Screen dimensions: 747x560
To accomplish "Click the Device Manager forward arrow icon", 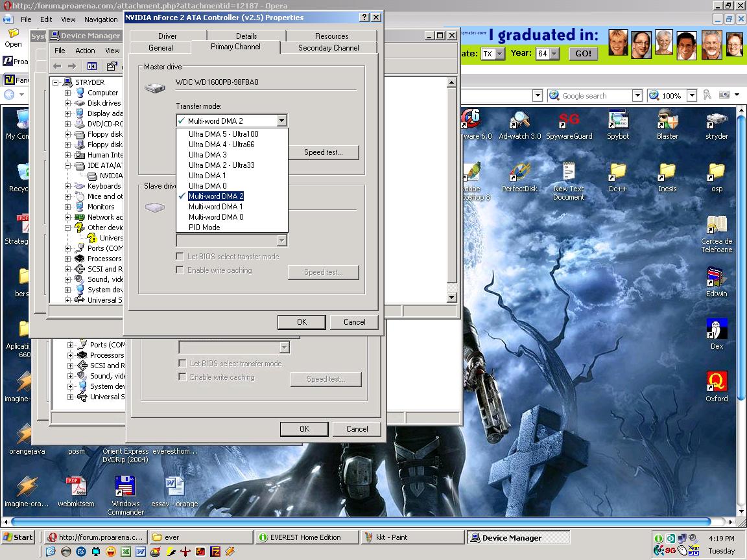I will point(72,66).
